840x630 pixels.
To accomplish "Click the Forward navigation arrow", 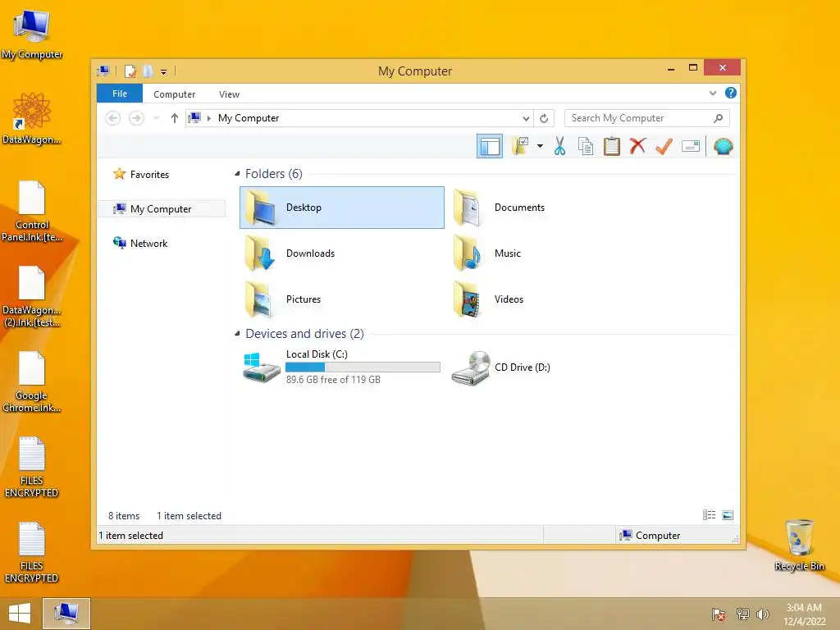I will tap(137, 118).
